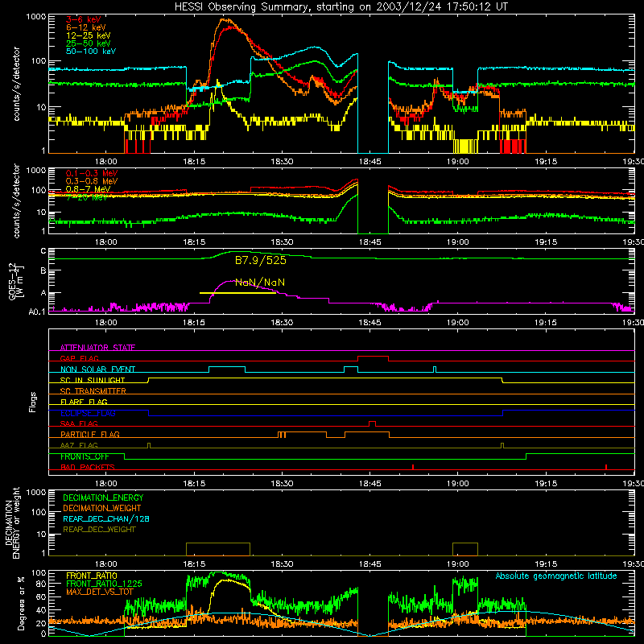644x644 pixels.
Task: Click the DECIMATION_WEIGHT legend label
Action: click(x=102, y=508)
